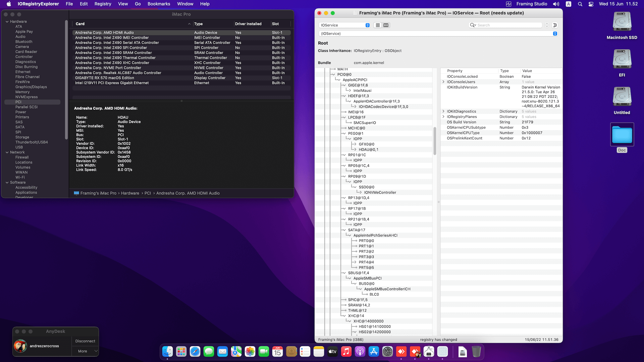
Task: Select AppleHDAController@1F,3 node
Action: [x=376, y=101]
